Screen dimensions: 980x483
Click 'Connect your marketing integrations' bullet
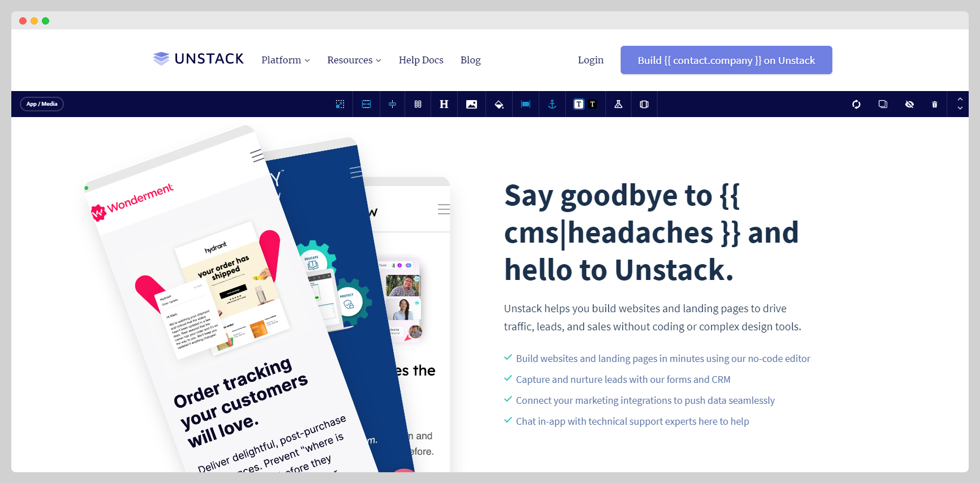[x=645, y=400]
